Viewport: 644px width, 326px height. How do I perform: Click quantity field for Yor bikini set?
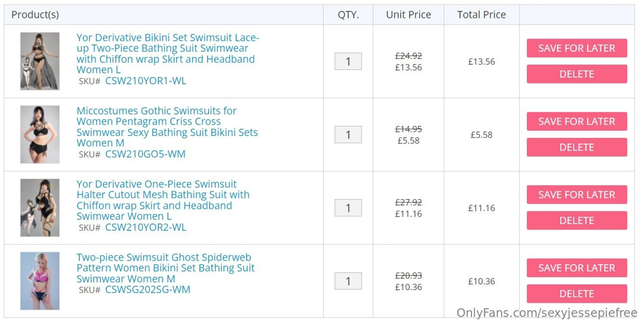tap(348, 61)
